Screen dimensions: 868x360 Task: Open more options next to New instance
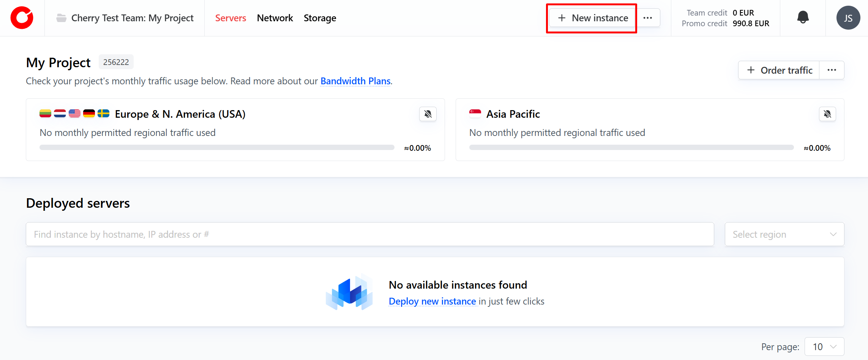(648, 18)
